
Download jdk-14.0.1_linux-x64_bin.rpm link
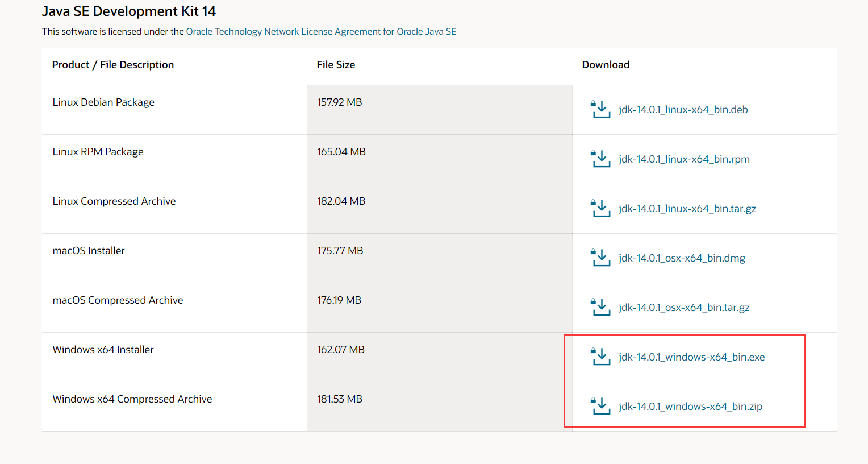pos(684,159)
